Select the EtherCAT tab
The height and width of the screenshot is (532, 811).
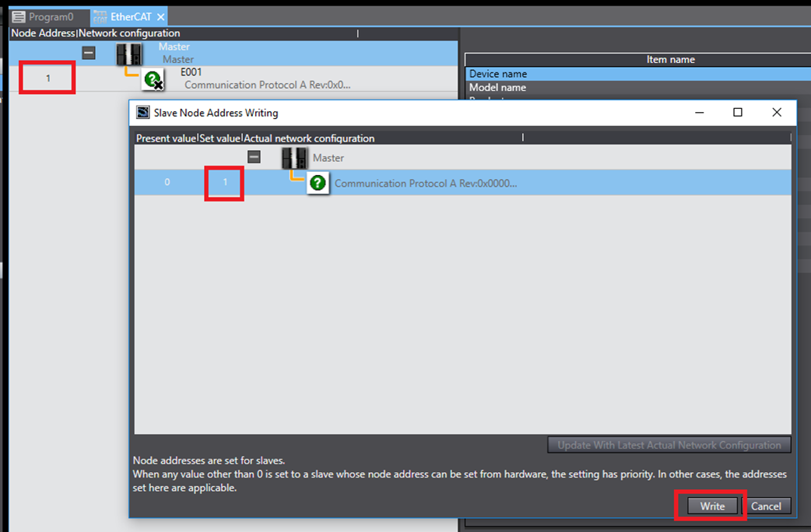tap(131, 16)
